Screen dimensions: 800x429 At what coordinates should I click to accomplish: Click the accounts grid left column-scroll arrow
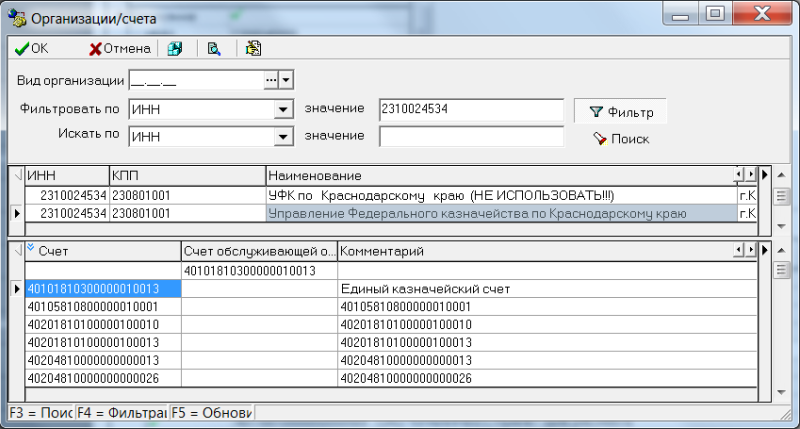pos(739,250)
